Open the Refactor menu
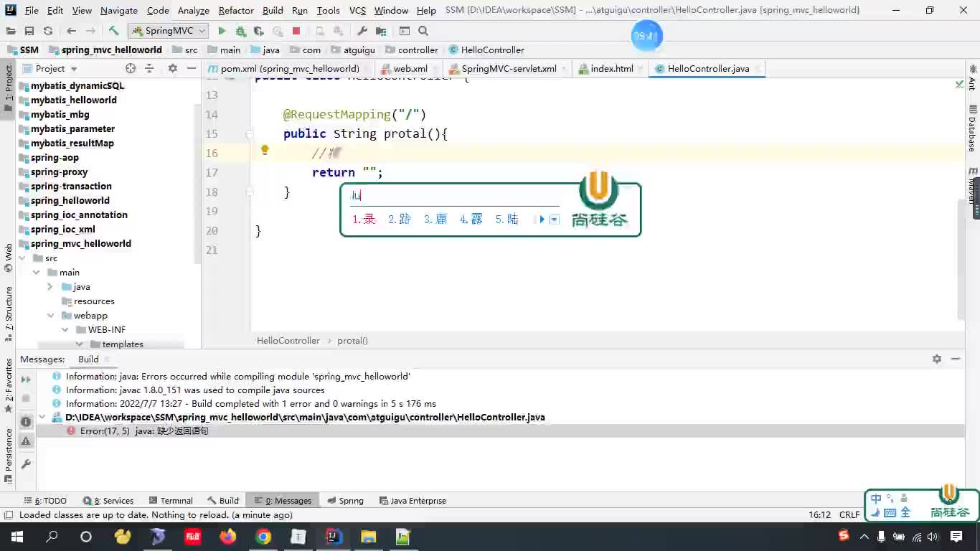 (x=236, y=10)
